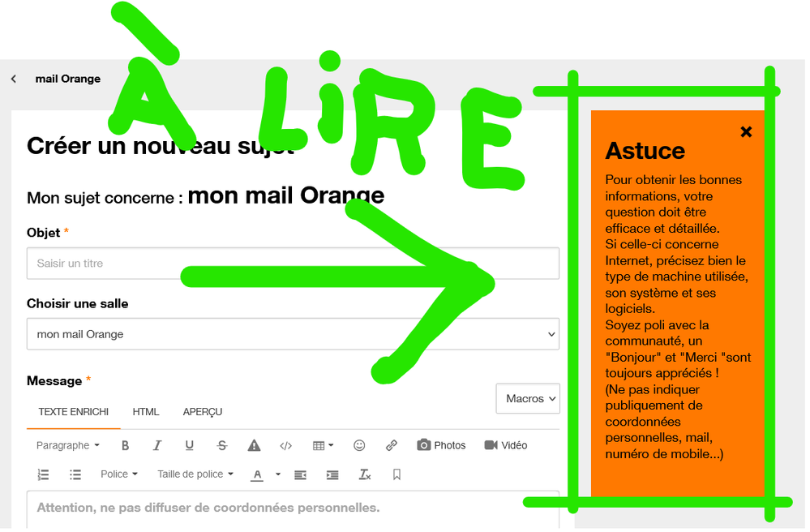Increase the indent
Image resolution: width=810 pixels, height=532 pixels.
332,475
